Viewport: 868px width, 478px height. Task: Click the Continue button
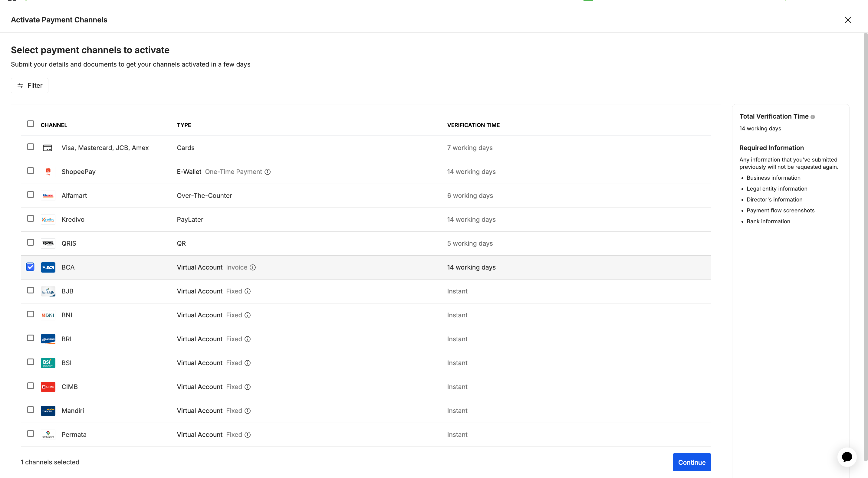pos(692,462)
